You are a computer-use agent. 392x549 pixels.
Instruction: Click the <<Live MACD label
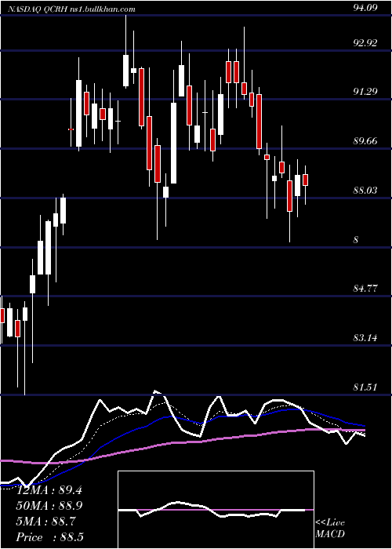[330, 528]
